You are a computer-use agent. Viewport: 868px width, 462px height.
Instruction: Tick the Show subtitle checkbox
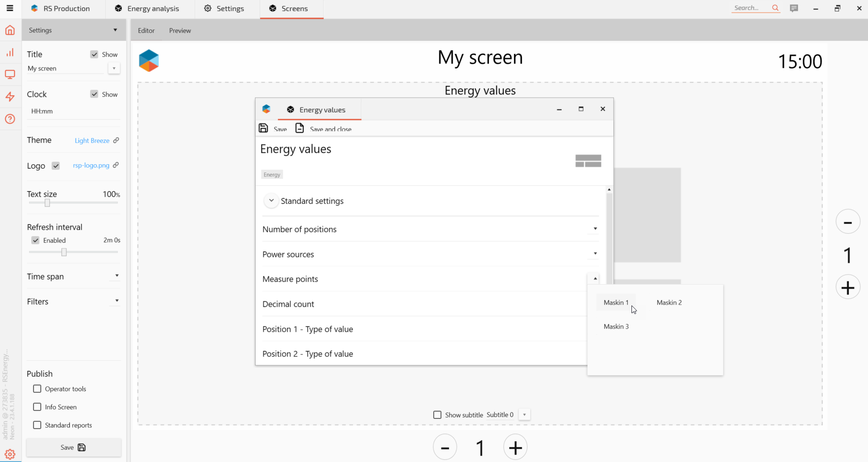point(437,415)
